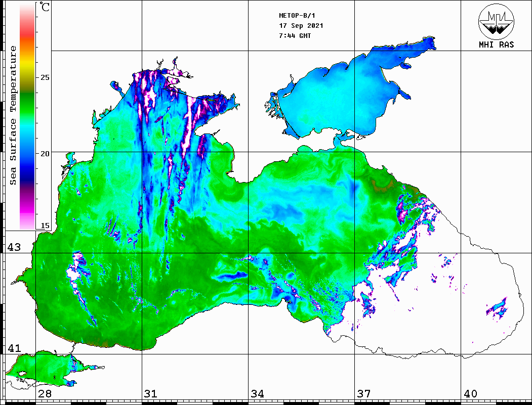Click the '17 Sep 2021' date text

tap(301, 26)
